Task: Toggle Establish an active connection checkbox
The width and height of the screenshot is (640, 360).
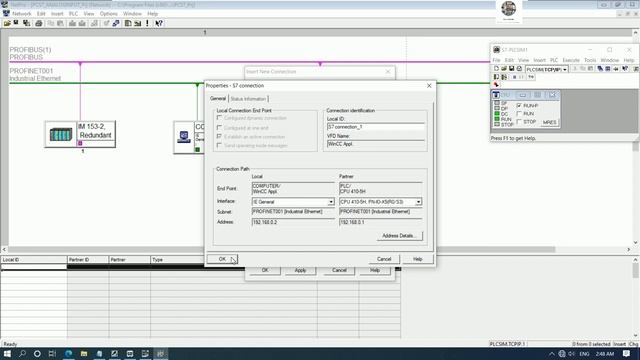Action: click(219, 136)
